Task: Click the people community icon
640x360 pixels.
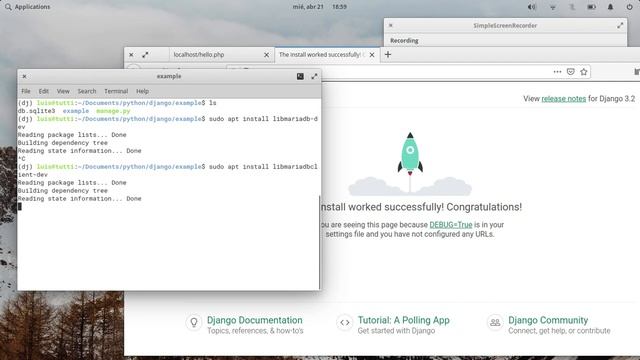Action: (495, 322)
